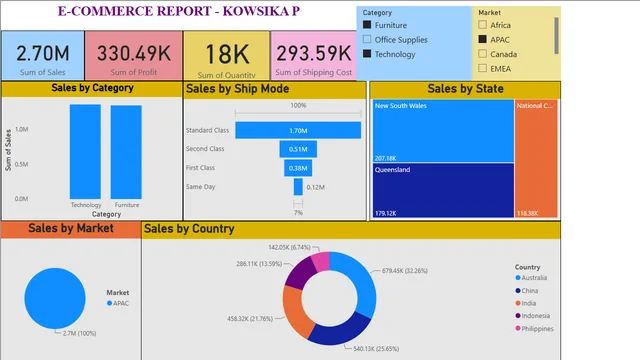
Task: Check the Office Supplies category checkbox
Action: (x=367, y=39)
